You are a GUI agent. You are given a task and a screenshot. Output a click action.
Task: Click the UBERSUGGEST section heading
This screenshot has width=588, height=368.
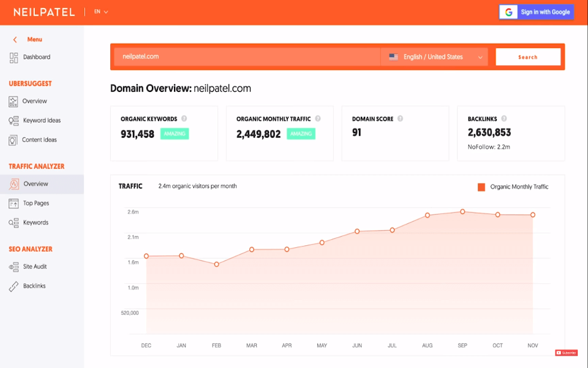tap(31, 84)
